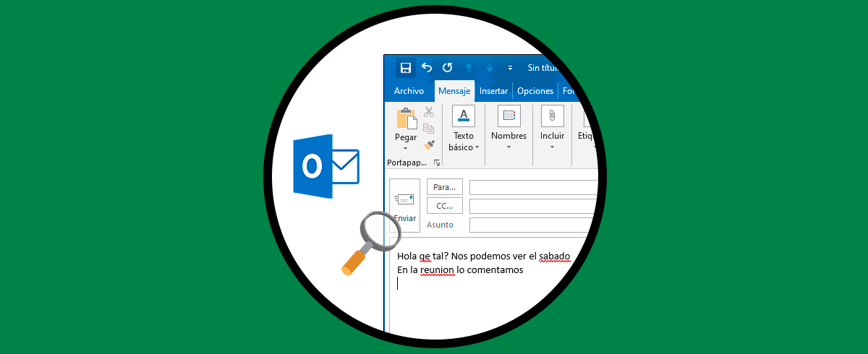Click the Nombres address book icon
This screenshot has width=868, height=354.
(x=509, y=116)
